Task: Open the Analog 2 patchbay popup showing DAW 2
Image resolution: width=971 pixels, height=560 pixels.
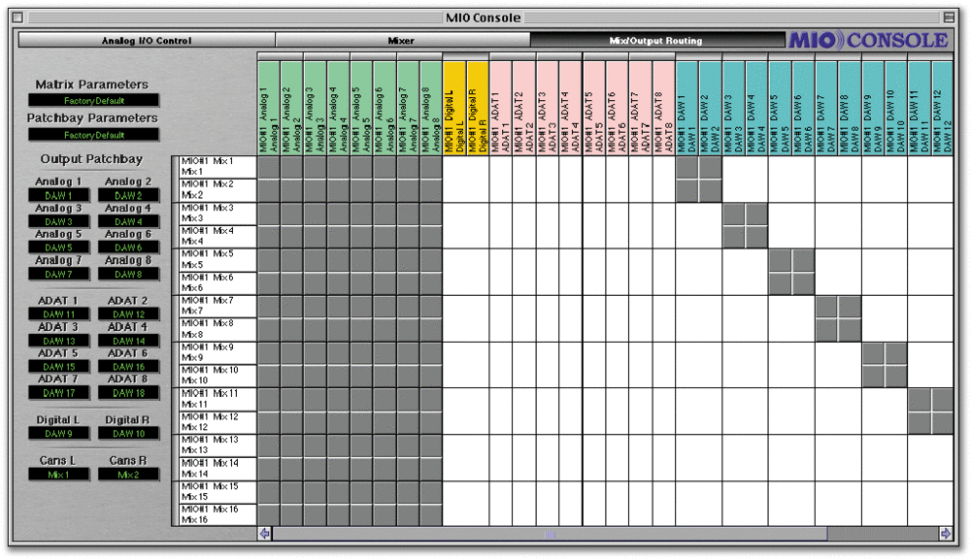Action: (x=128, y=195)
